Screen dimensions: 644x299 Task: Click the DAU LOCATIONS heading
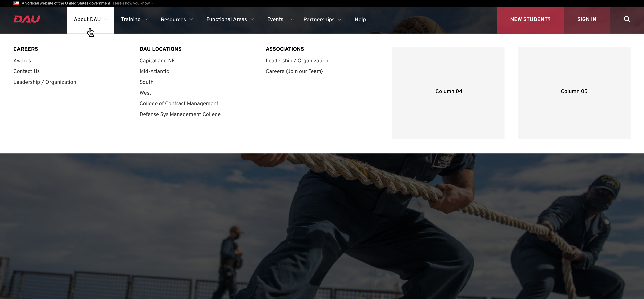point(160,49)
